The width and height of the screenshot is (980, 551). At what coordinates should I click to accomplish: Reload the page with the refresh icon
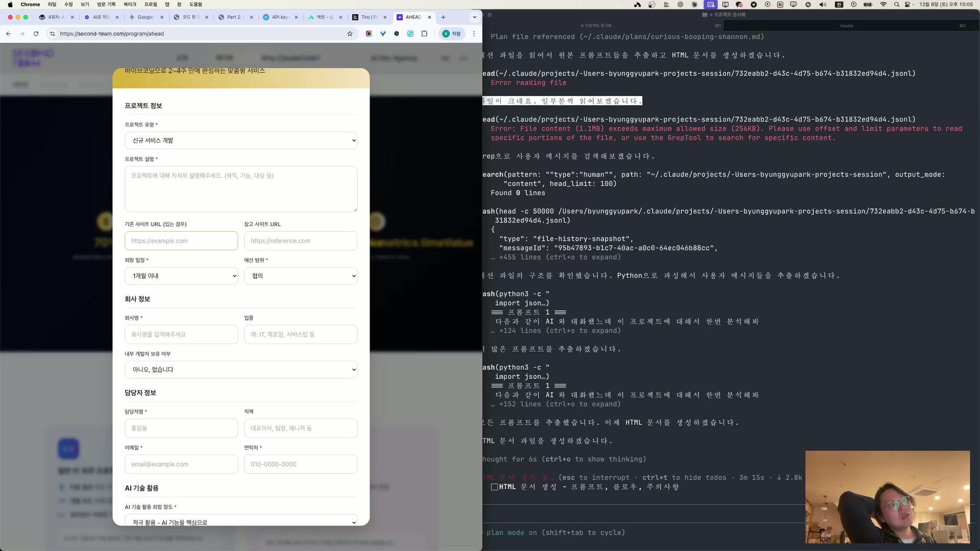[36, 34]
